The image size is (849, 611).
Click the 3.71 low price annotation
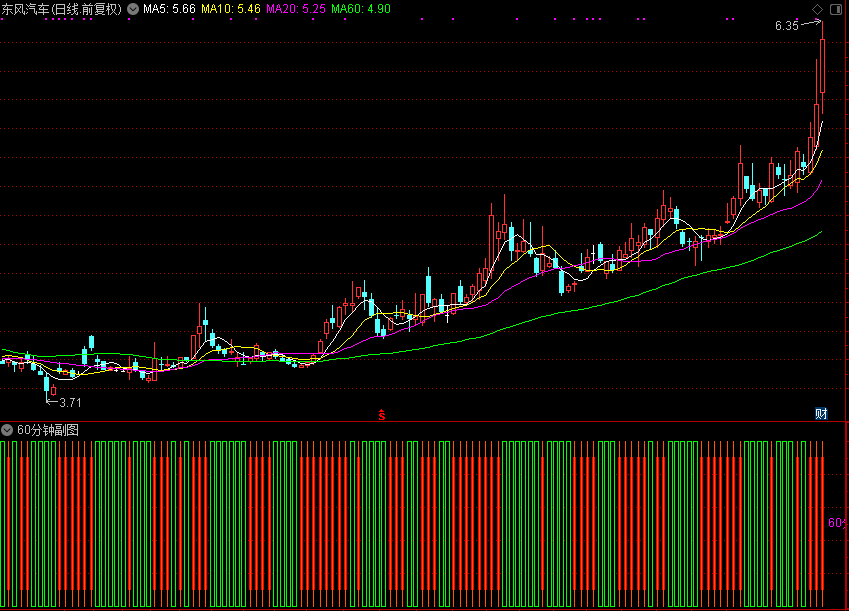click(x=70, y=402)
